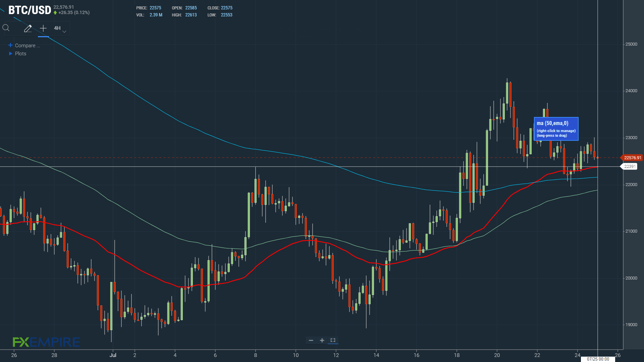Viewport: 644px width, 362px height.
Task: Expand the Plots section
Action: 17,54
